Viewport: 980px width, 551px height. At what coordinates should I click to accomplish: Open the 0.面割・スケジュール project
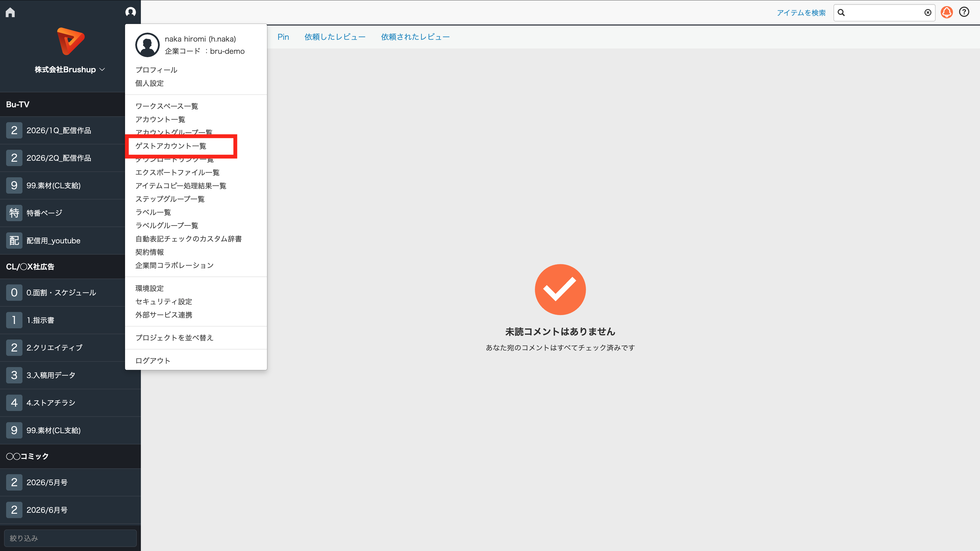pyautogui.click(x=62, y=292)
